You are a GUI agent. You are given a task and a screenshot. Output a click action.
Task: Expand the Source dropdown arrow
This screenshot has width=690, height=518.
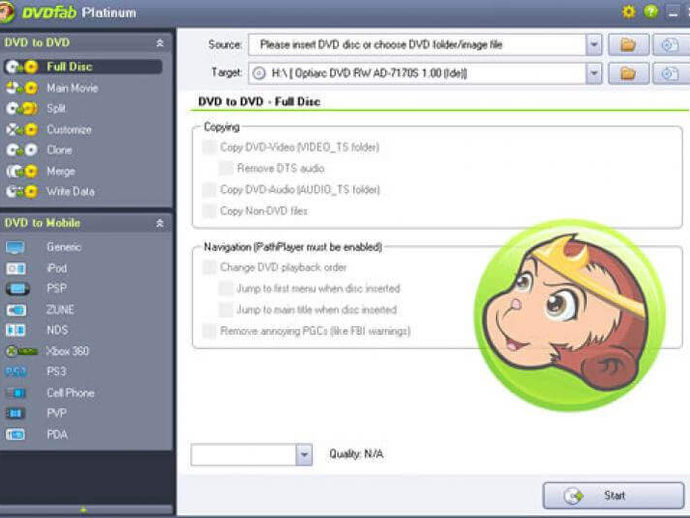(594, 45)
